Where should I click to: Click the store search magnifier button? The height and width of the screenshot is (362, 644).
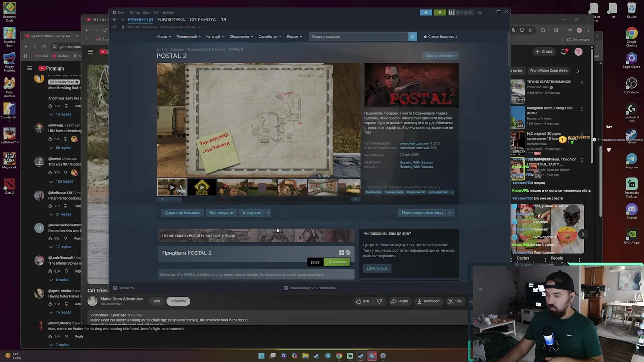pos(412,36)
